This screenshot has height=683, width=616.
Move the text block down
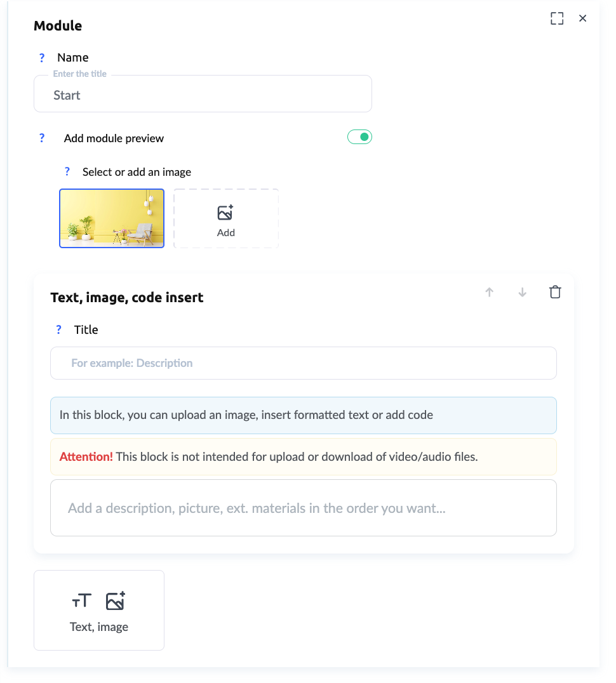(522, 292)
